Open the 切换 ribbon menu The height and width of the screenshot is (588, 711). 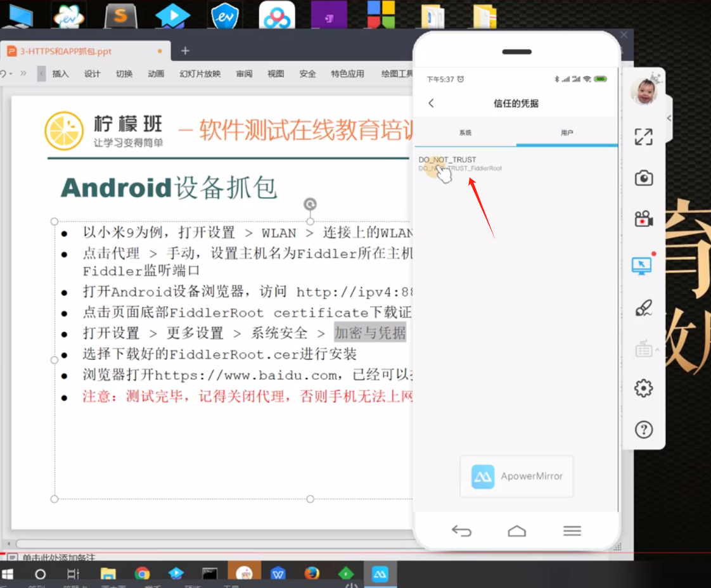[x=124, y=74]
